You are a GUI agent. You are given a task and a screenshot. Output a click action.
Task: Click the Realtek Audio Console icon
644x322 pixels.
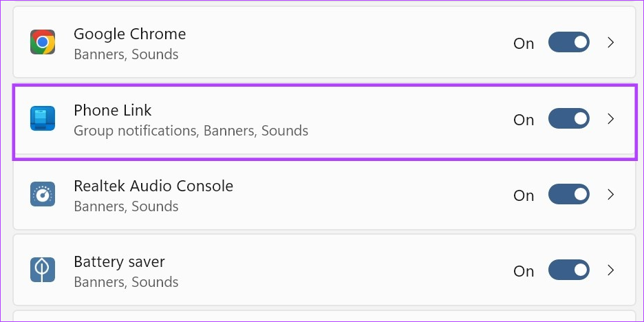[43, 194]
